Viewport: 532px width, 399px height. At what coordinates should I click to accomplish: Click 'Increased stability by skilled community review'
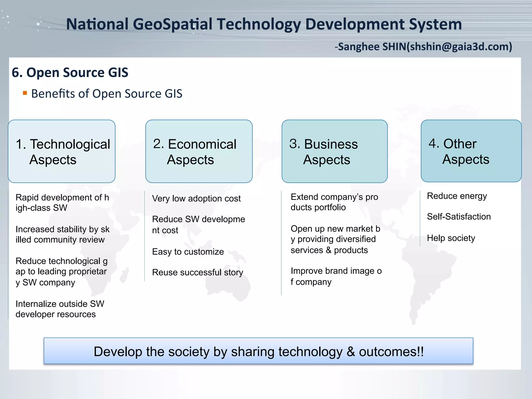62,234
